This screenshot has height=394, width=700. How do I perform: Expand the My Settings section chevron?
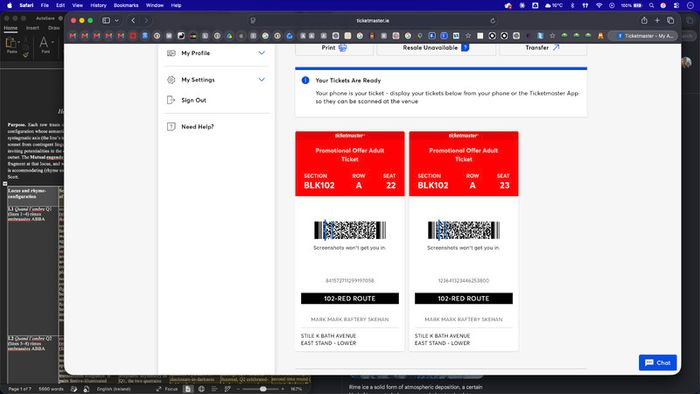pyautogui.click(x=262, y=79)
